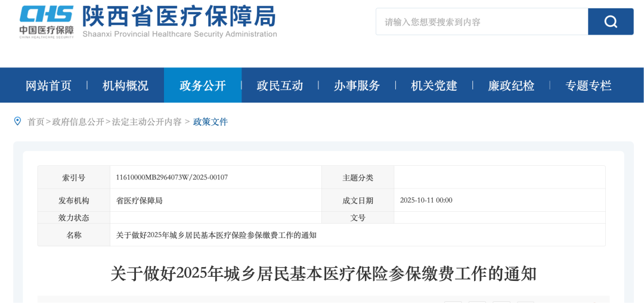Click the 首页 breadcrumb link
The image size is (644, 303).
click(x=36, y=122)
